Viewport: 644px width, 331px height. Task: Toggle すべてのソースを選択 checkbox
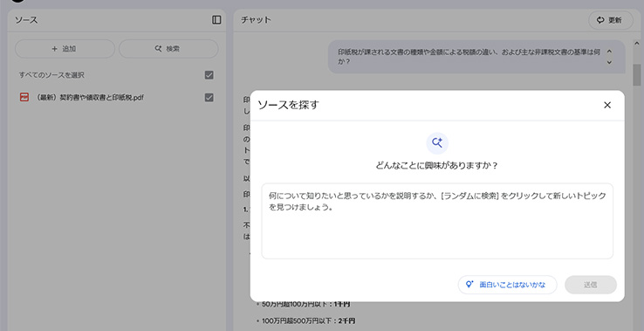tap(209, 75)
